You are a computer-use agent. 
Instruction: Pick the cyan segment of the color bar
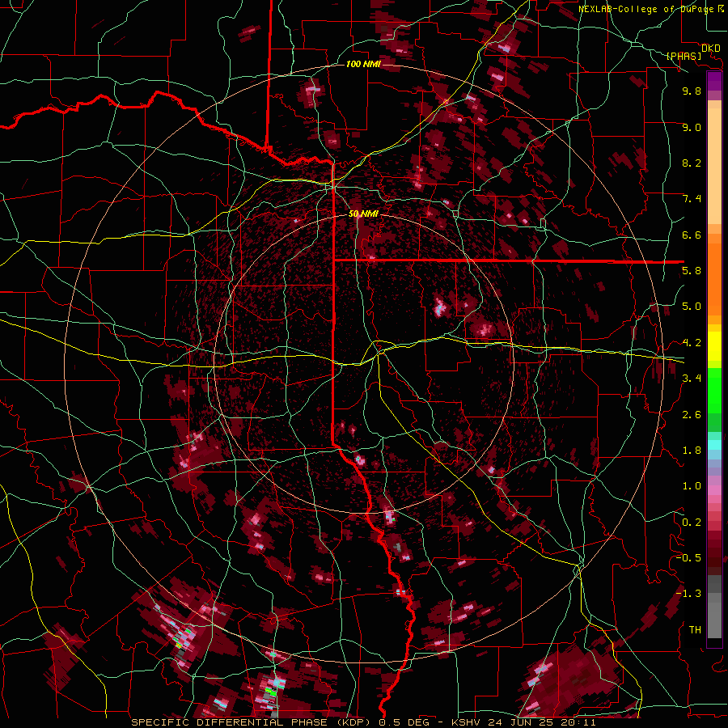tap(714, 445)
